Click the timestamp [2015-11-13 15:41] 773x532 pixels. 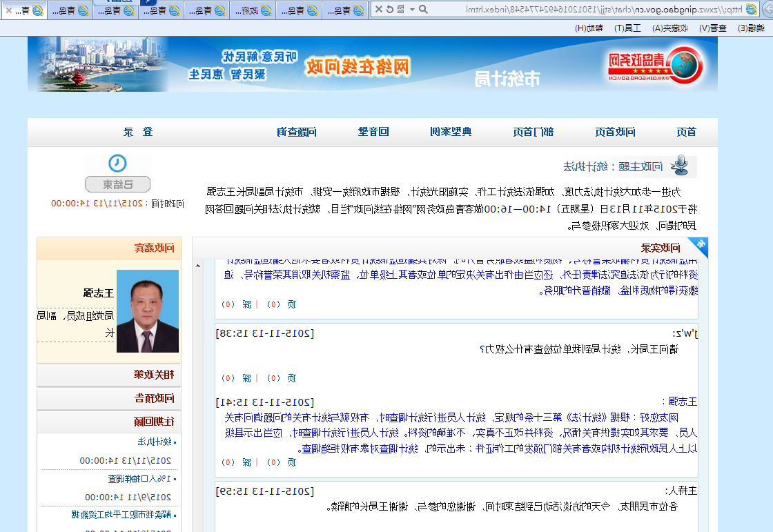click(x=265, y=402)
